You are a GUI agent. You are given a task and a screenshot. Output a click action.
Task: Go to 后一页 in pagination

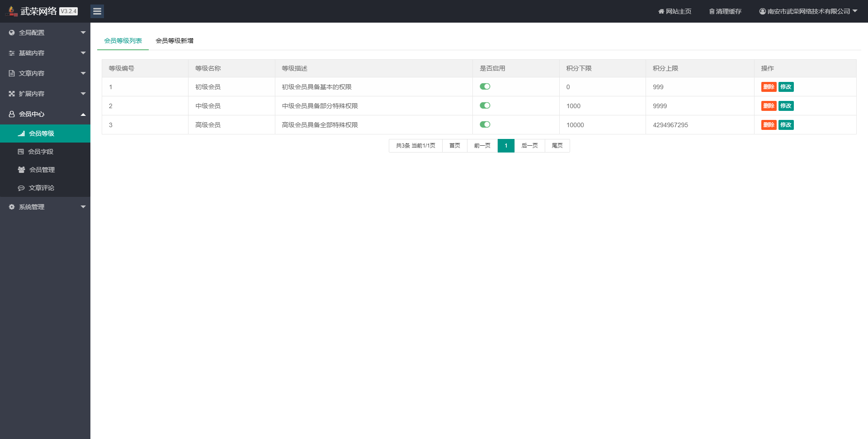530,146
